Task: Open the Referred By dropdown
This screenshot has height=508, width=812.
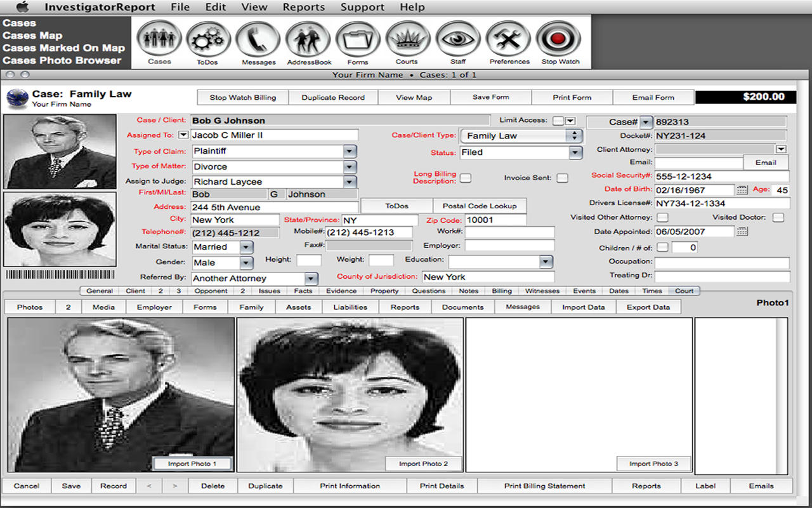Action: click(310, 278)
